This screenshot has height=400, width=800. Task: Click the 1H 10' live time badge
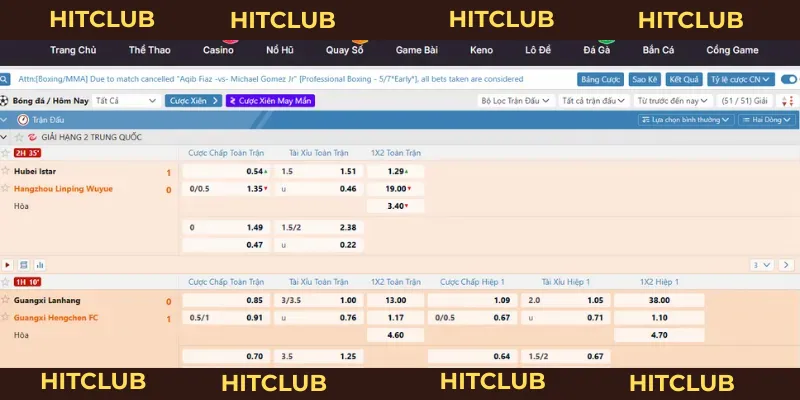27,282
